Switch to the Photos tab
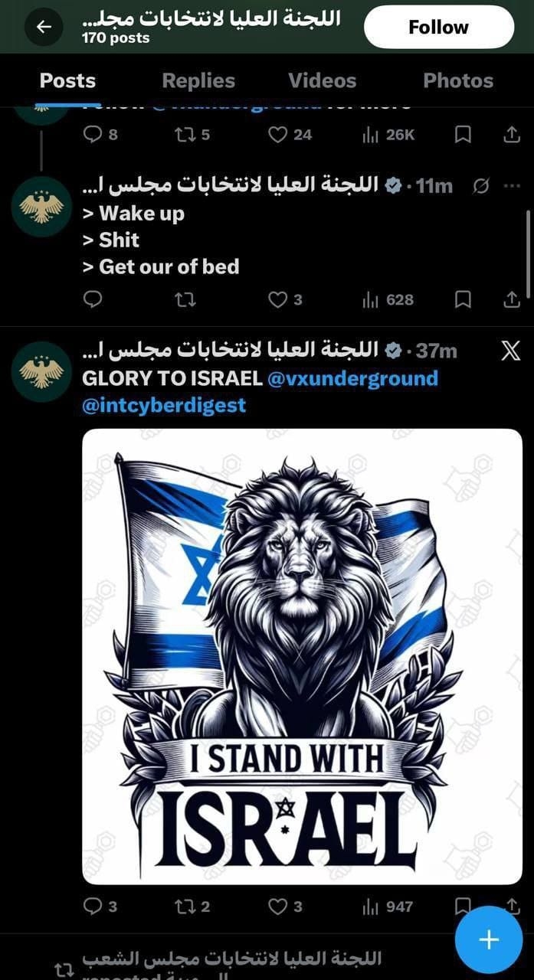This screenshot has width=534, height=980. (458, 80)
